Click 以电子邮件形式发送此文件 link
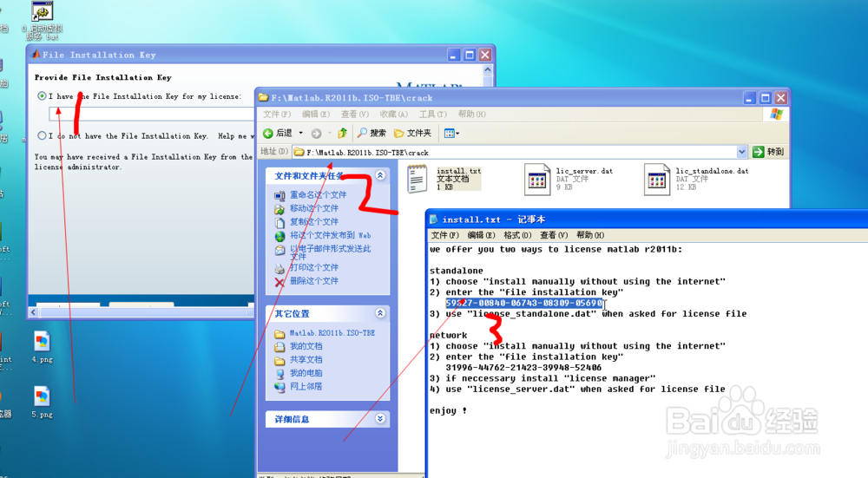 click(331, 252)
